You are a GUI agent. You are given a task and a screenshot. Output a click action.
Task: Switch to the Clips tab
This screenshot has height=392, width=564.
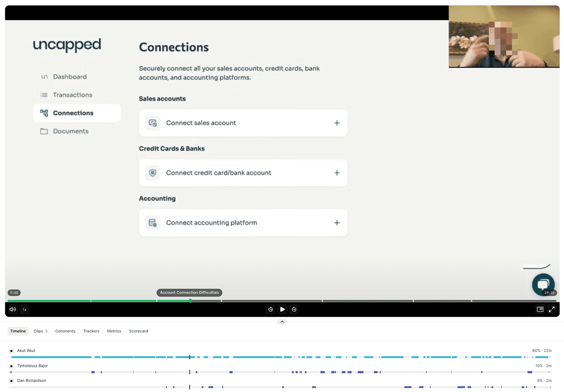tap(40, 331)
